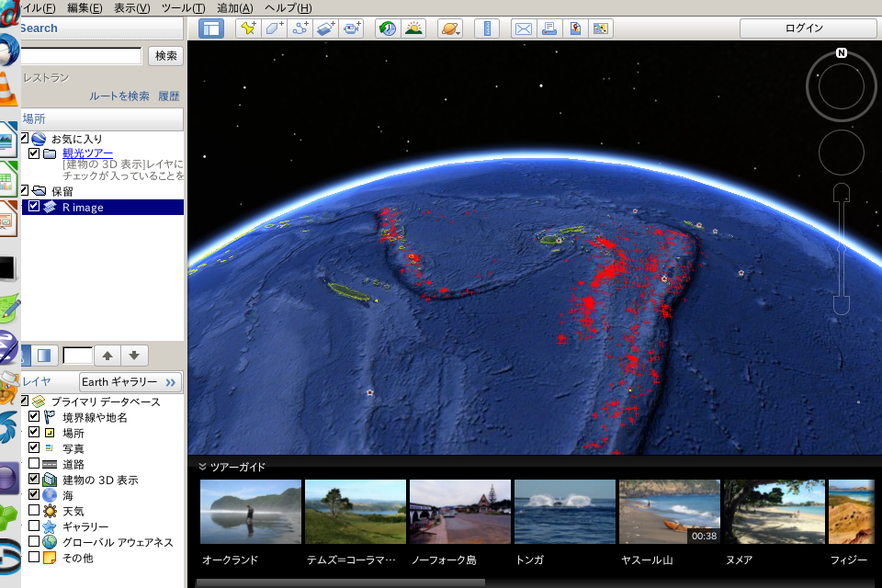The width and height of the screenshot is (882, 588).
Task: Open the 編集(E) menu
Action: (x=85, y=8)
